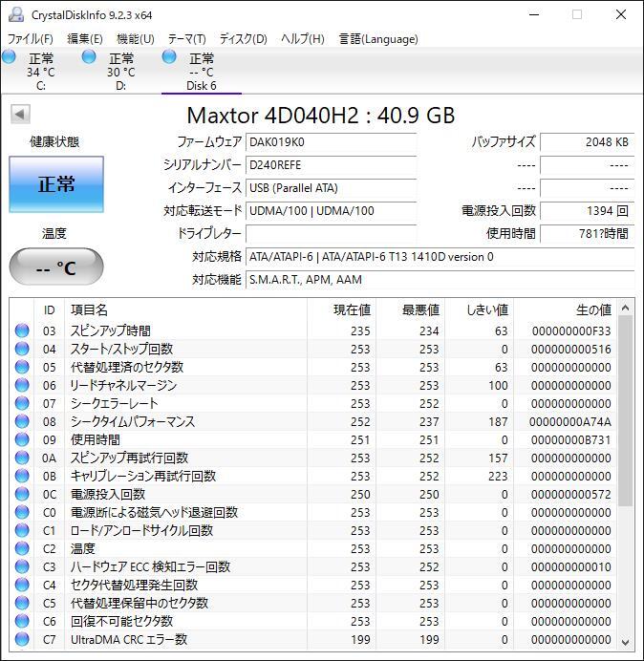
Task: Click status icon for 0B キャリブレーション再試行回数
Action: point(22,476)
